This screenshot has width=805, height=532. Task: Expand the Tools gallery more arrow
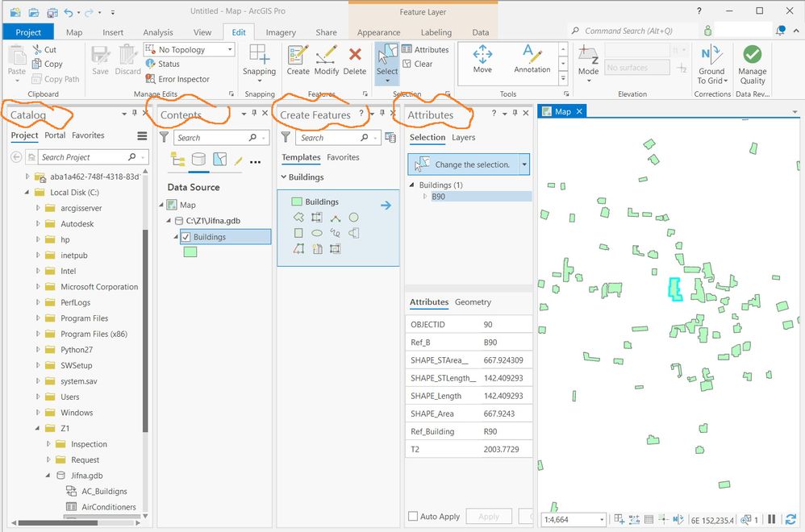click(563, 78)
